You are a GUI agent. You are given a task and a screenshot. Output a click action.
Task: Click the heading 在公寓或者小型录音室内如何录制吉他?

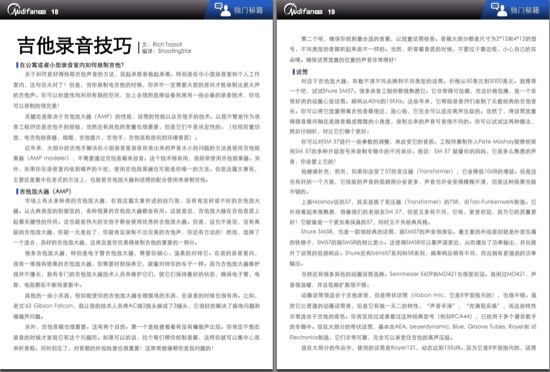(72, 65)
